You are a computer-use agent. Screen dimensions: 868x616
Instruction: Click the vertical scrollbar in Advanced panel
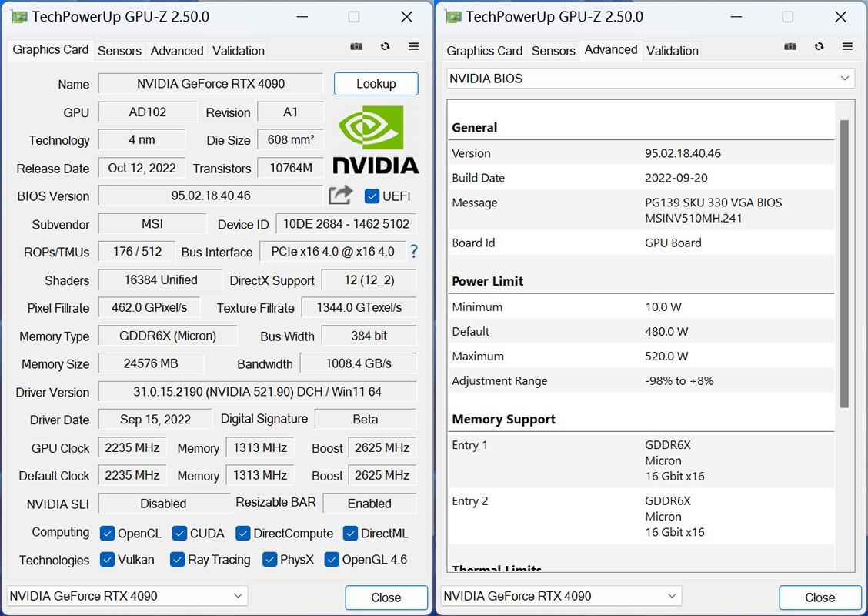844,262
